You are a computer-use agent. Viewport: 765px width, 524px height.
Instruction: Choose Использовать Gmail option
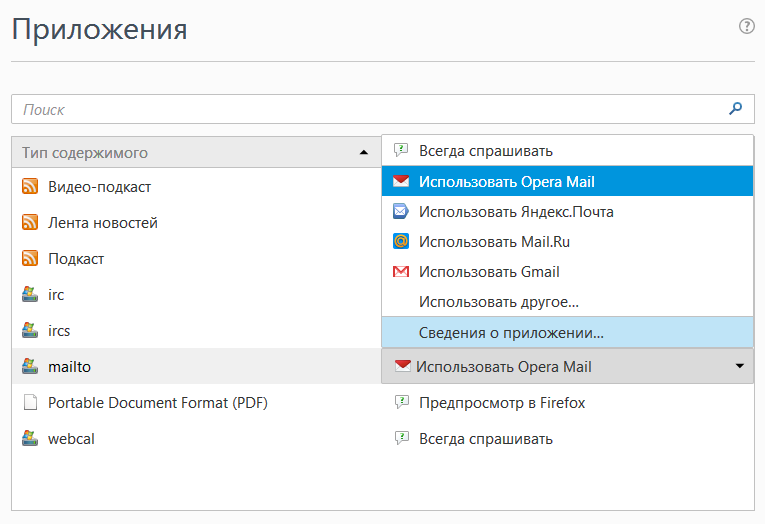pyautogui.click(x=567, y=272)
